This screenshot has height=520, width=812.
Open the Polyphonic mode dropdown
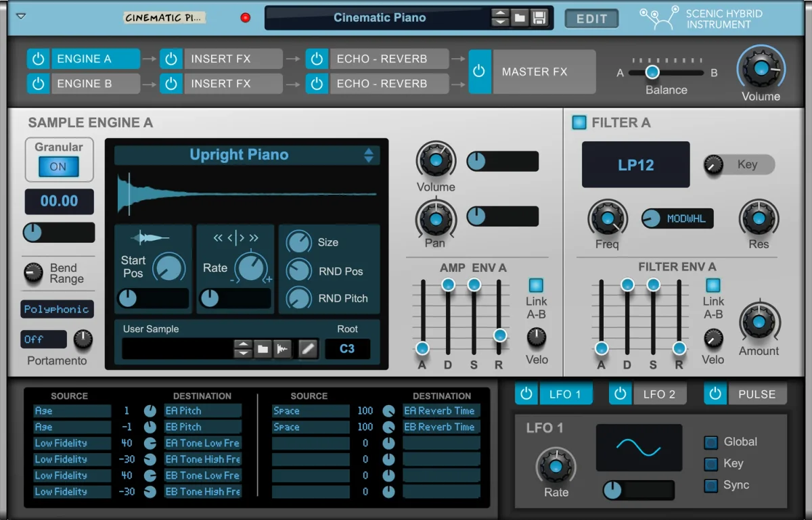(57, 309)
